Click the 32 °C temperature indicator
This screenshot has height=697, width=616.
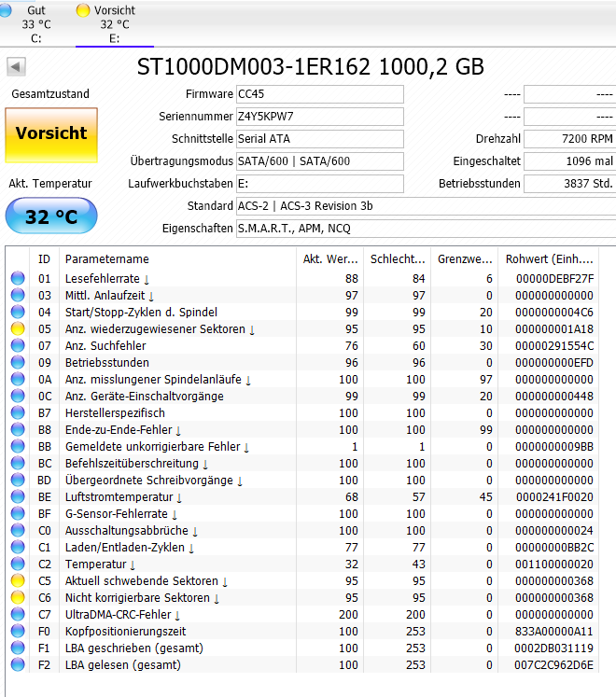pos(51,216)
